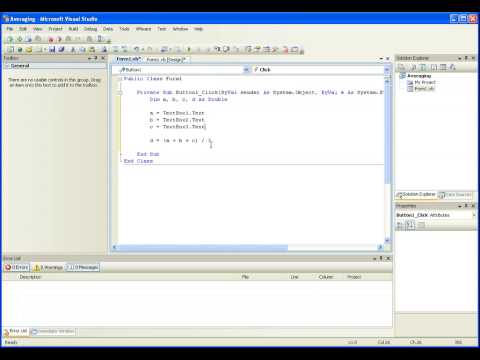Click the green Start Debugging arrow
480x360 pixels.
point(189,49)
